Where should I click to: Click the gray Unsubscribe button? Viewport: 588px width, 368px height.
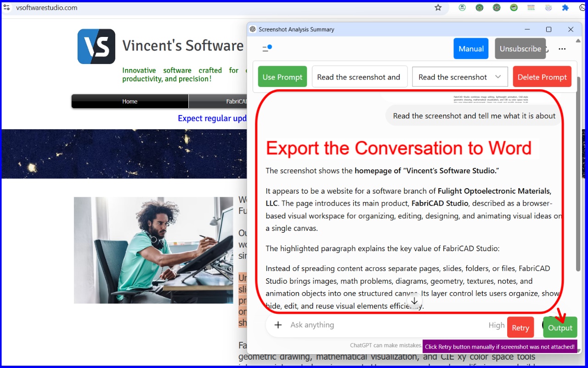tap(520, 48)
